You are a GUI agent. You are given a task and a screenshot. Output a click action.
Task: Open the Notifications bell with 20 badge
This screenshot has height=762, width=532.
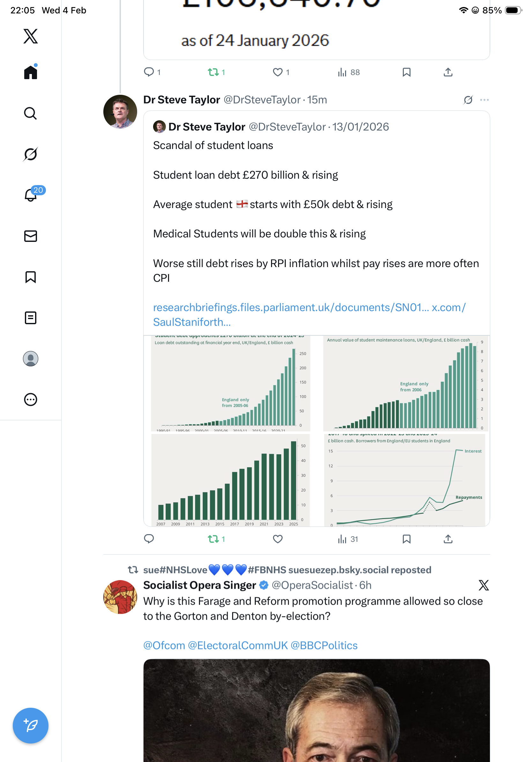[x=31, y=195]
